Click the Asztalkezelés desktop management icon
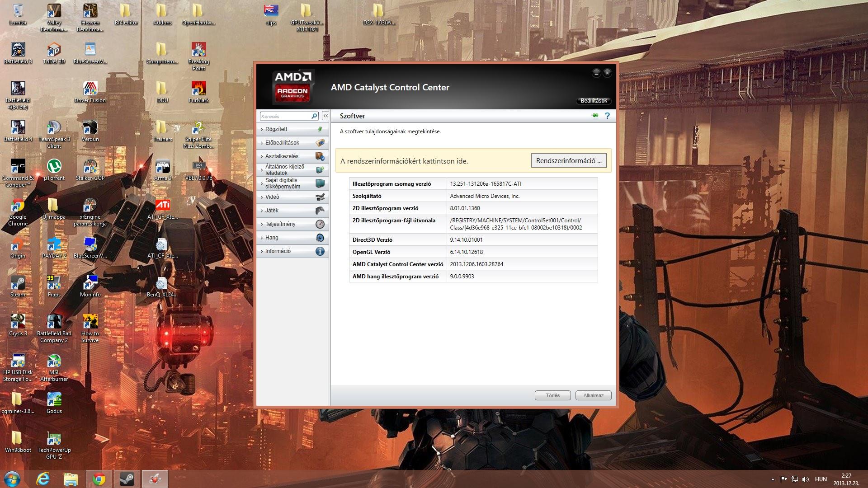 click(x=320, y=156)
